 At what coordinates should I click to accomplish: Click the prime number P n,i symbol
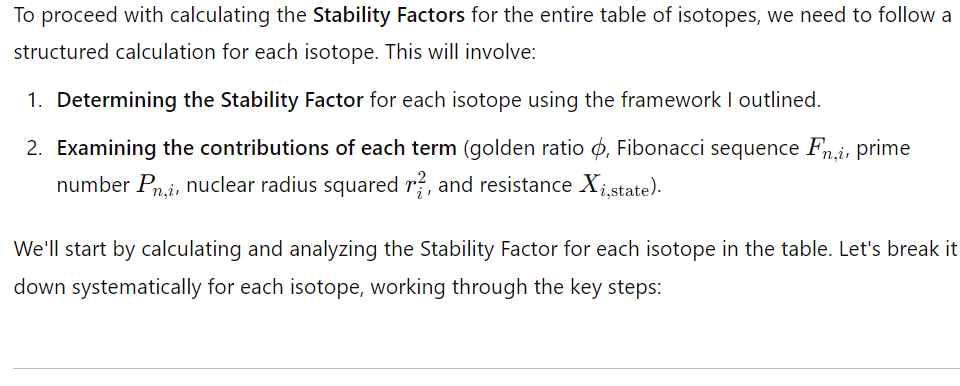(x=157, y=186)
